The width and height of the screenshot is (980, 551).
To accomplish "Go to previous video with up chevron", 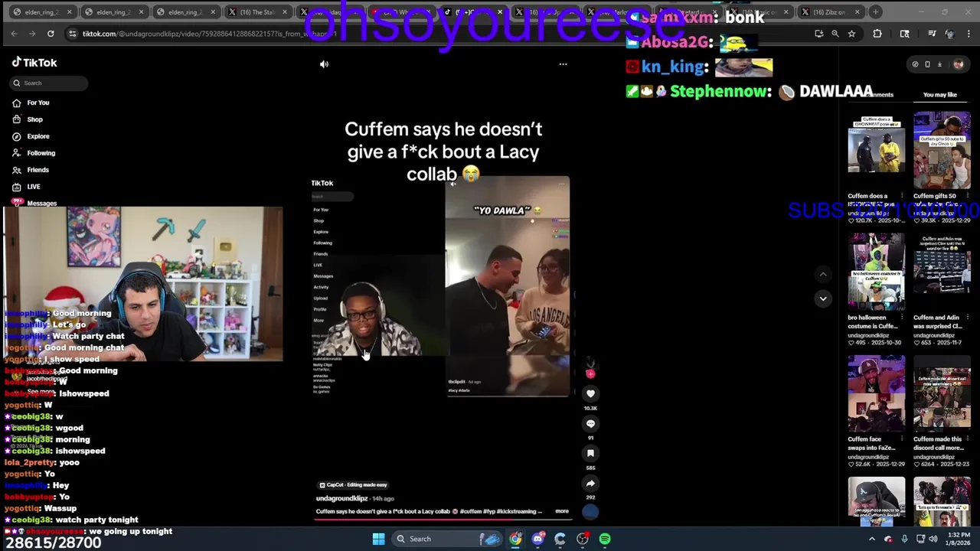I will 823,274.
